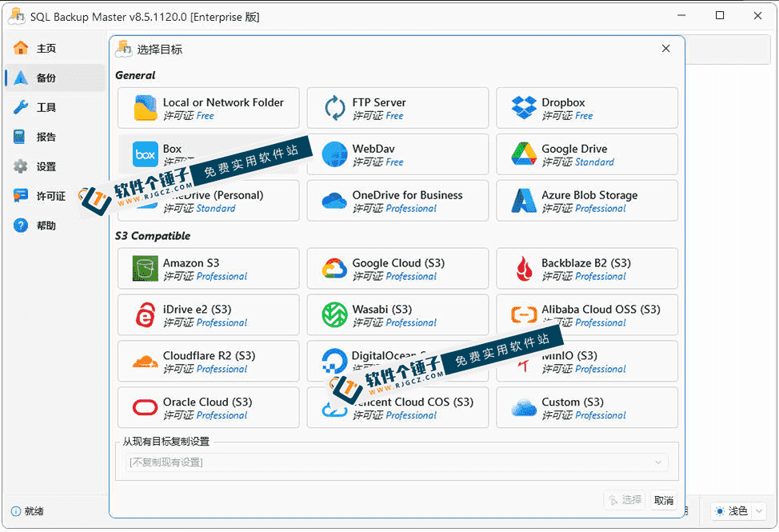Click Amazon S3 target name text
The height and width of the screenshot is (532, 779).
(x=191, y=262)
